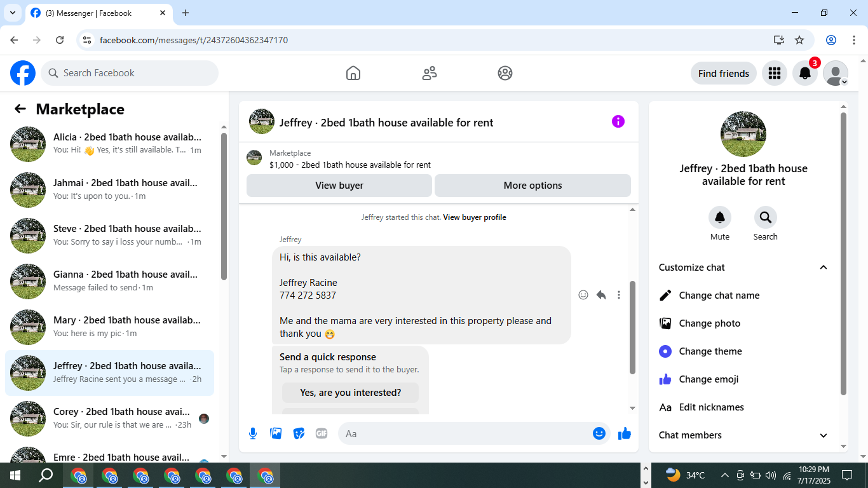Attach a photo file to the message
868x488 pixels.
pyautogui.click(x=276, y=433)
